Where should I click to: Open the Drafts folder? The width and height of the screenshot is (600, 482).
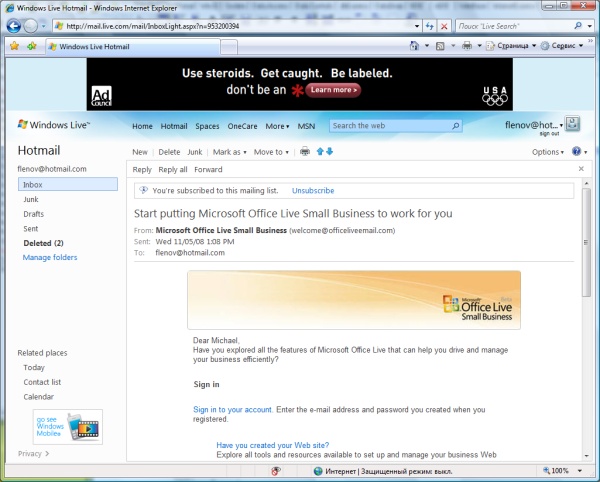[x=34, y=214]
